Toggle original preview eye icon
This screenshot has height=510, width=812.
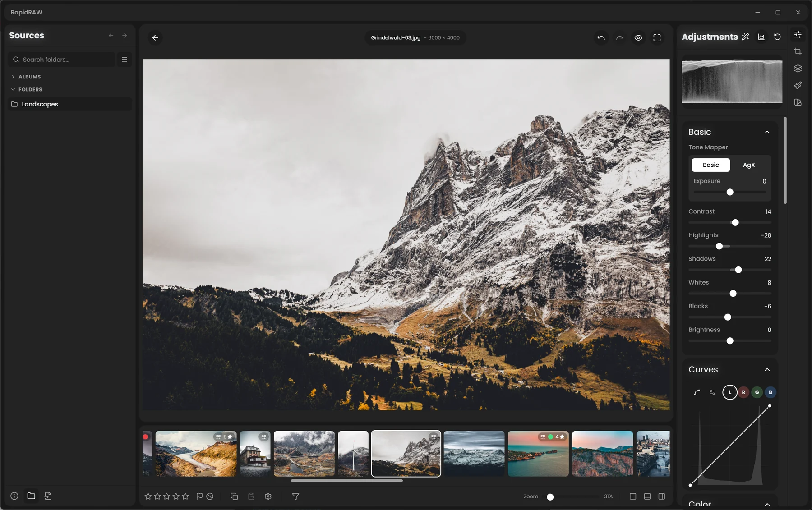click(638, 38)
